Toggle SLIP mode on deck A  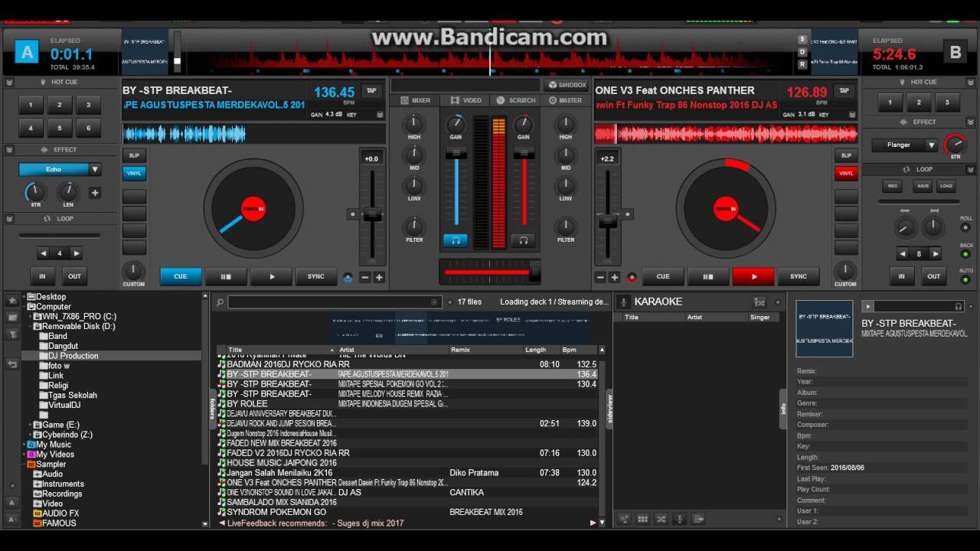[x=134, y=155]
